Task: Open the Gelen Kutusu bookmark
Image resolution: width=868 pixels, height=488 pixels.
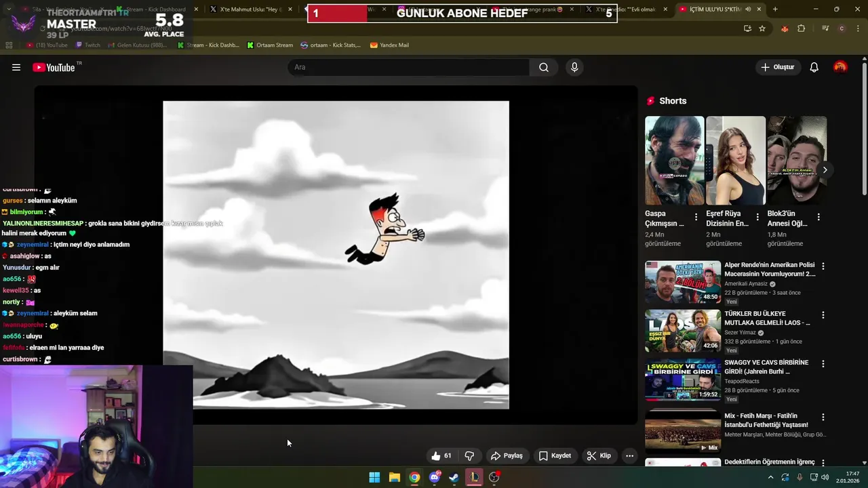Action: 137,45
